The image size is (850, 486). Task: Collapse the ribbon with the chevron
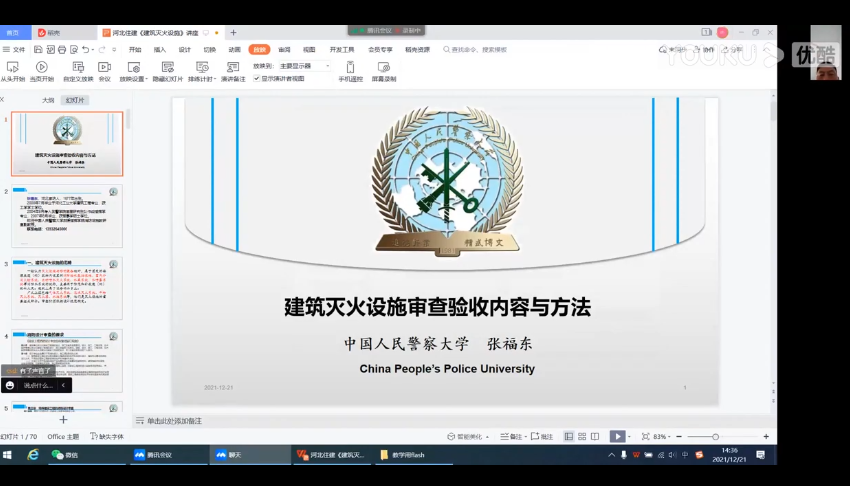[766, 49]
